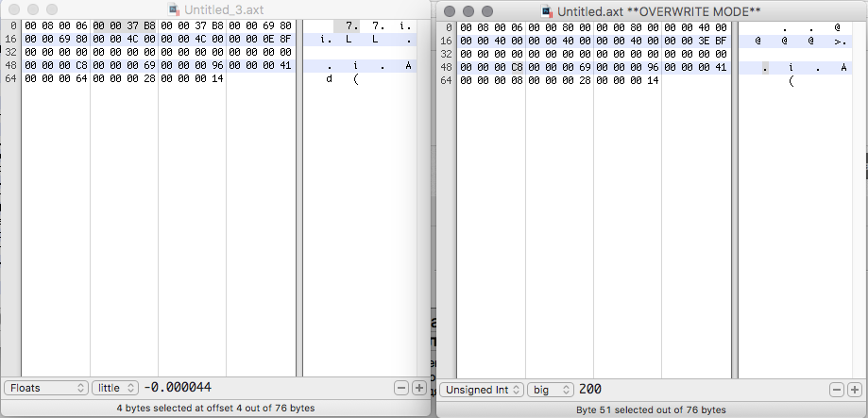
Task: Click the '>.' characters in Untitled.axt text column
Action: 841,41
